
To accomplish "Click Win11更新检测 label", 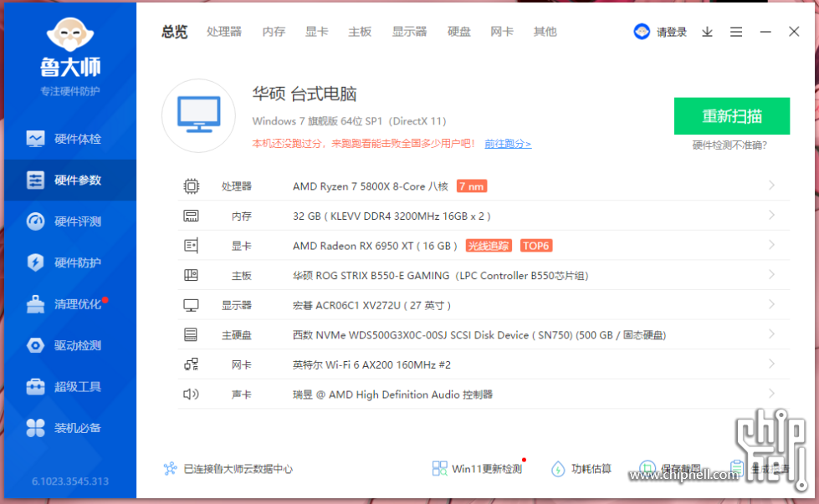I will click(x=487, y=469).
